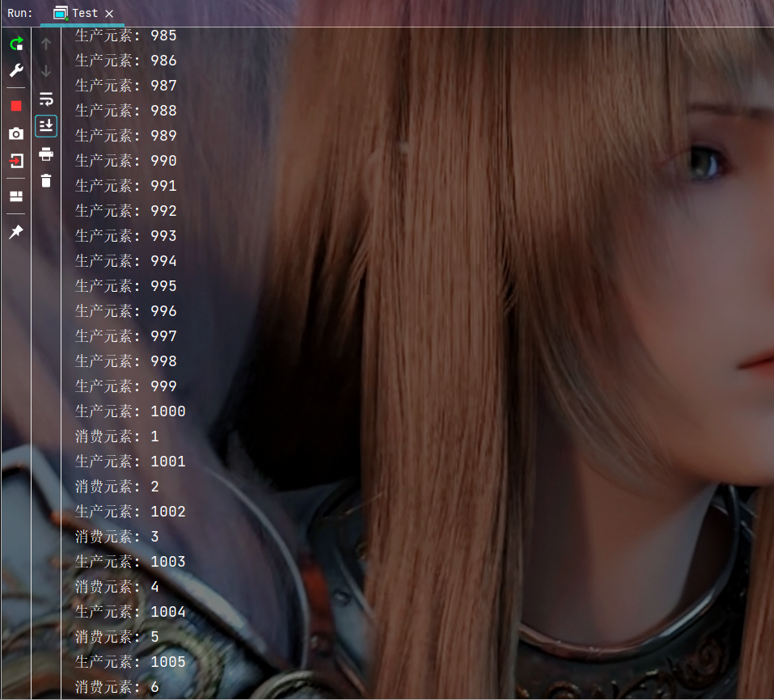Click console line 生产元素: 992
This screenshot has height=700, width=774.
tap(126, 211)
